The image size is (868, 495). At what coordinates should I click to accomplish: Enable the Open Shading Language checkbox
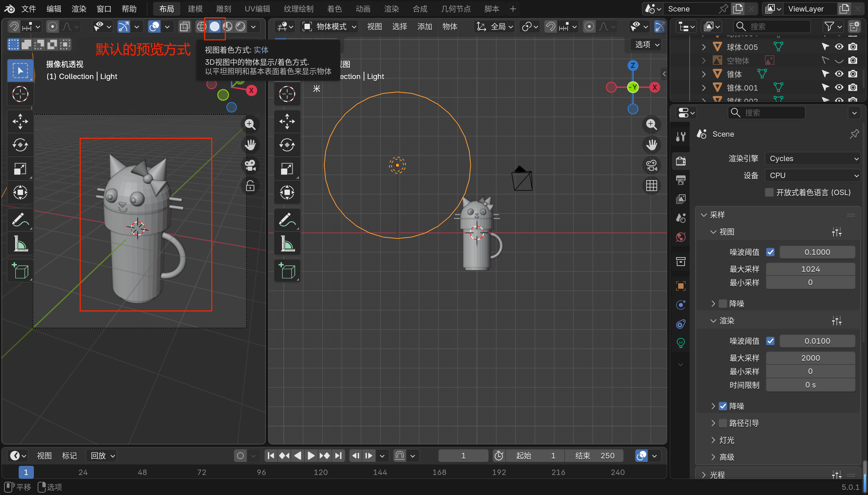(x=769, y=192)
